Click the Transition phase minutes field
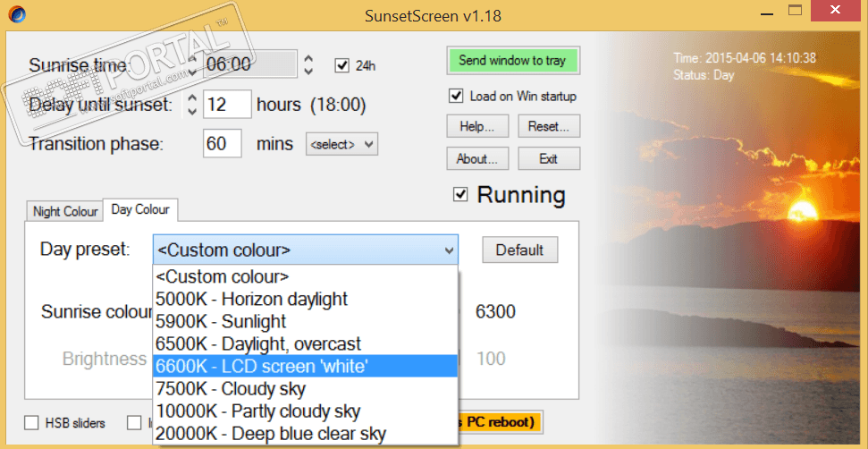Image resolution: width=868 pixels, height=449 pixels. pyautogui.click(x=223, y=144)
